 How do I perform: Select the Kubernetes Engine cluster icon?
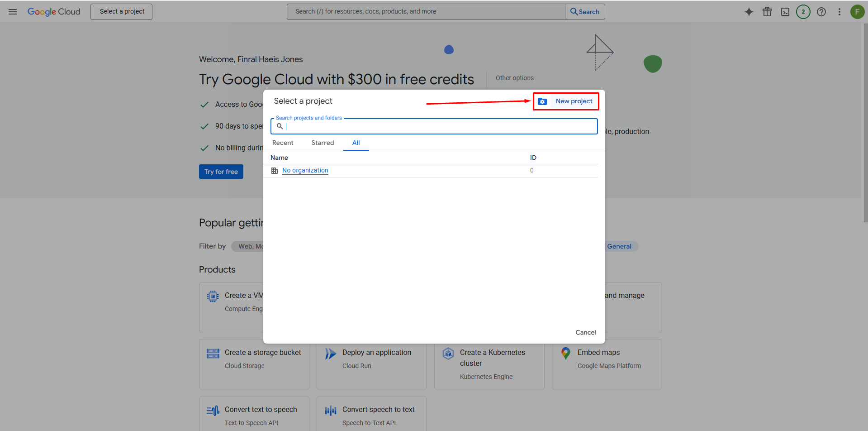[448, 354]
